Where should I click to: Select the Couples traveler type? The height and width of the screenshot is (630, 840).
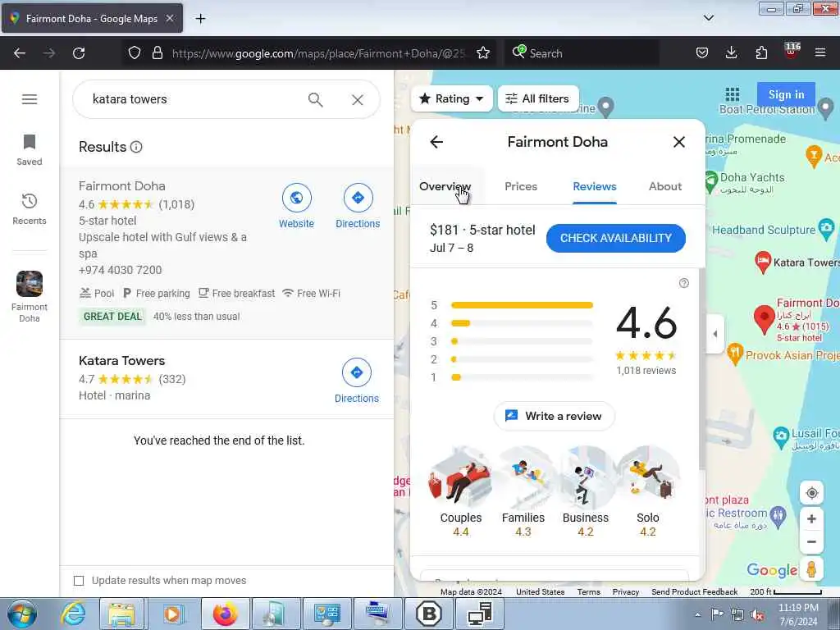[461, 492]
